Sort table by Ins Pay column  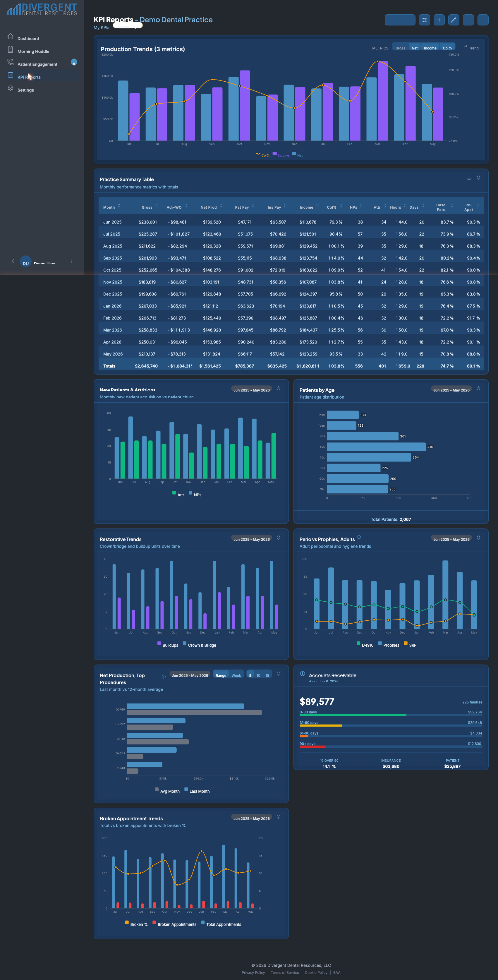tap(277, 207)
